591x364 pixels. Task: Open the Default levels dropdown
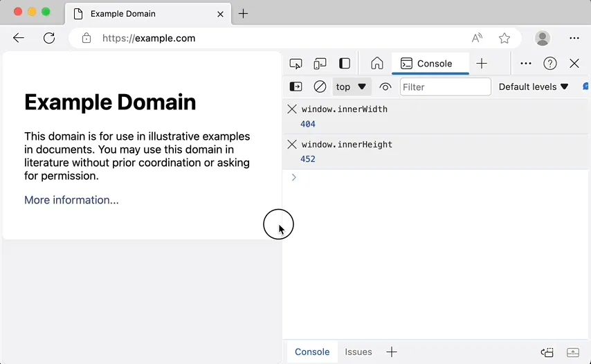coord(533,87)
